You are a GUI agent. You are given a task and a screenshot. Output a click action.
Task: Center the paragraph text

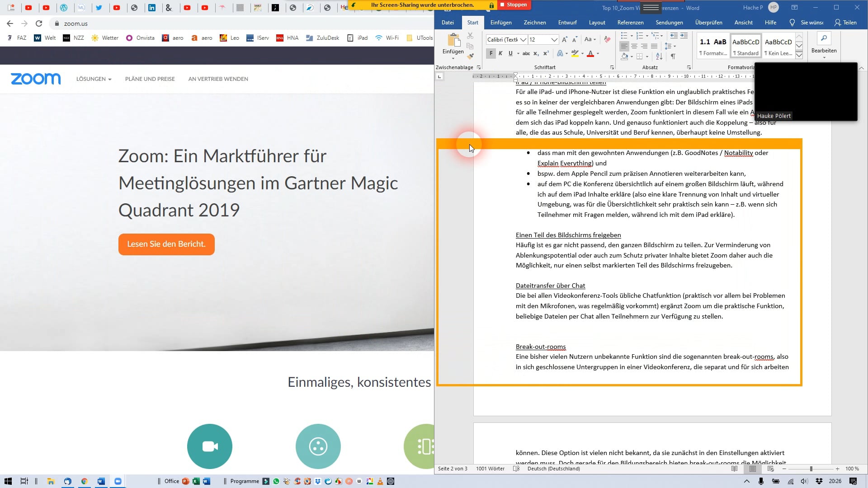coord(634,46)
